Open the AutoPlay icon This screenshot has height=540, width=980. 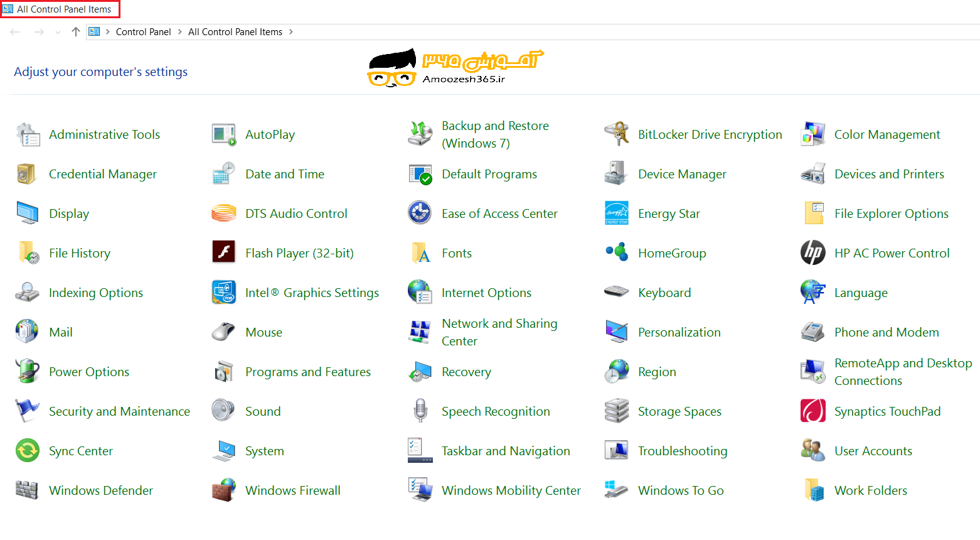coord(224,134)
